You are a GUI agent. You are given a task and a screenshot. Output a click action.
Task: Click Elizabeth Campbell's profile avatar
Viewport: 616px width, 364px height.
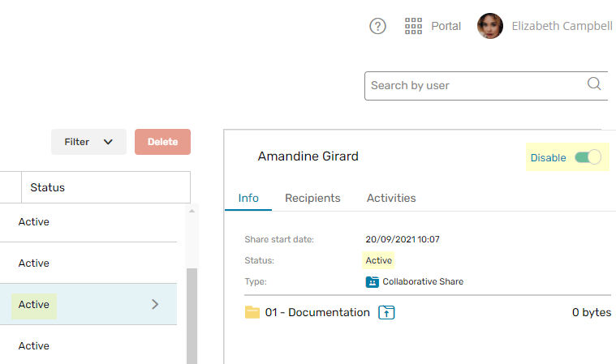(x=490, y=26)
